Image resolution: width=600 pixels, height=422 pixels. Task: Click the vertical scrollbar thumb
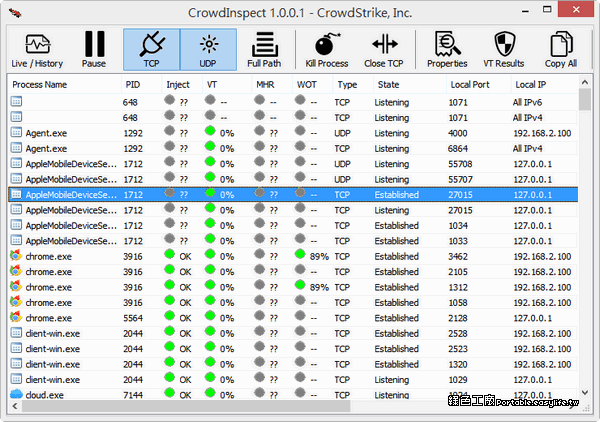pos(585,99)
